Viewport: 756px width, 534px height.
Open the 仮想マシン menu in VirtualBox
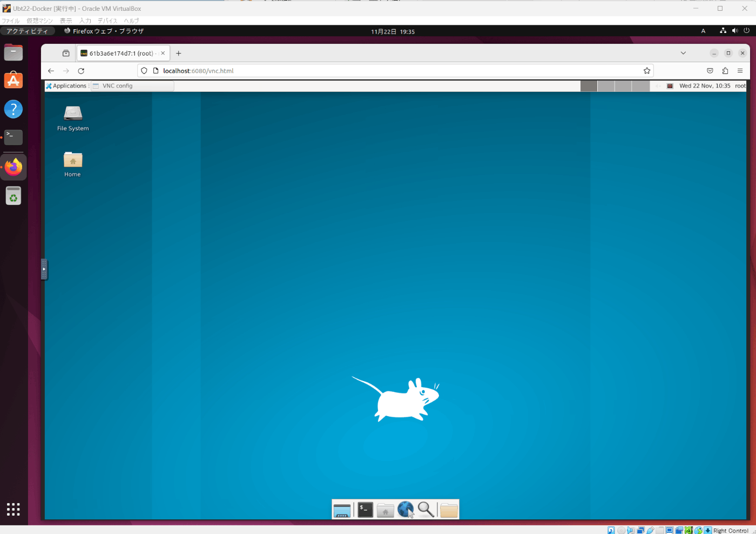40,21
